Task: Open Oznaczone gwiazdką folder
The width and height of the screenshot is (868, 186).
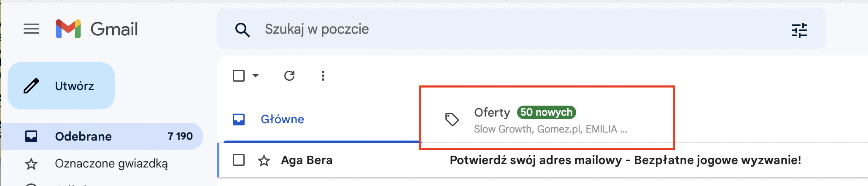Action: [x=111, y=163]
